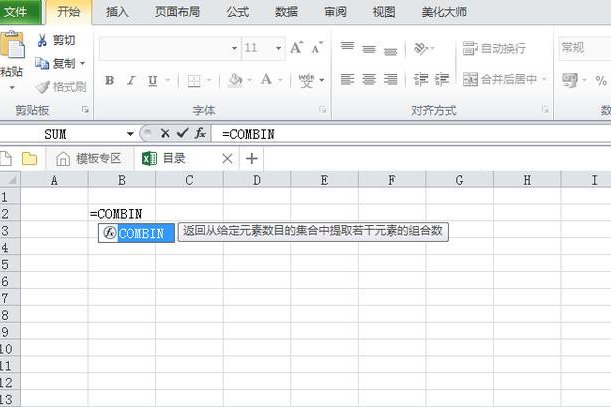Apply fill color bucket
The height and width of the screenshot is (407, 611).
tap(235, 80)
